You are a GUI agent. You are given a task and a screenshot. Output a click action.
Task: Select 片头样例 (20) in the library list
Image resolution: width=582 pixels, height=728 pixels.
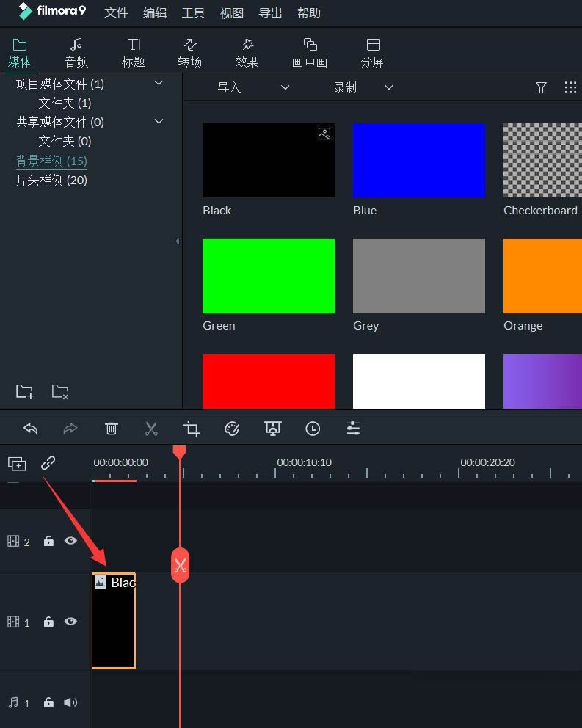(51, 180)
